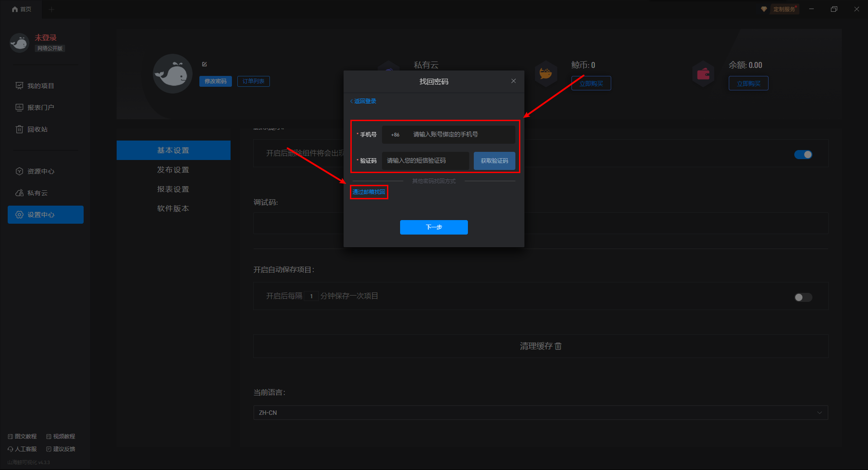Expand the ZH-CN language dropdown
868x470 pixels.
point(540,413)
